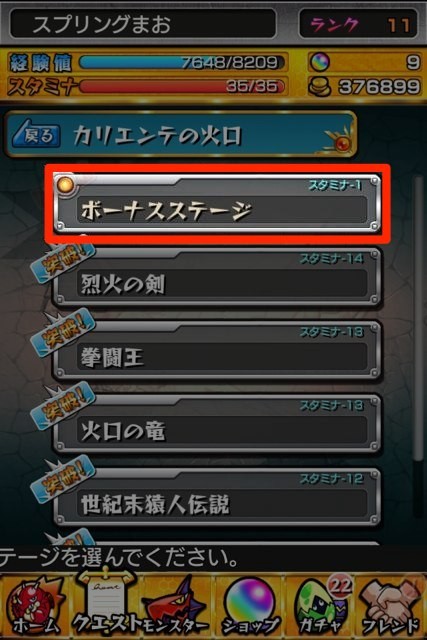Click the 戻る back button

[x=37, y=134]
